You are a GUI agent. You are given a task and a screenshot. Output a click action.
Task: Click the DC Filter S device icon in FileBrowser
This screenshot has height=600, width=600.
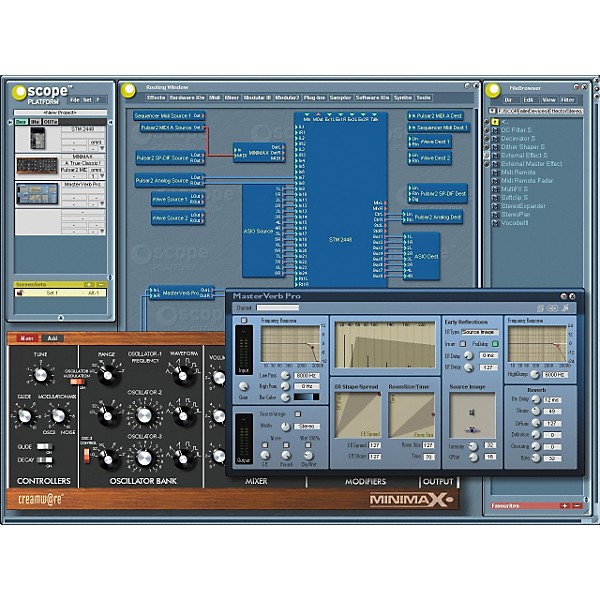click(x=496, y=130)
